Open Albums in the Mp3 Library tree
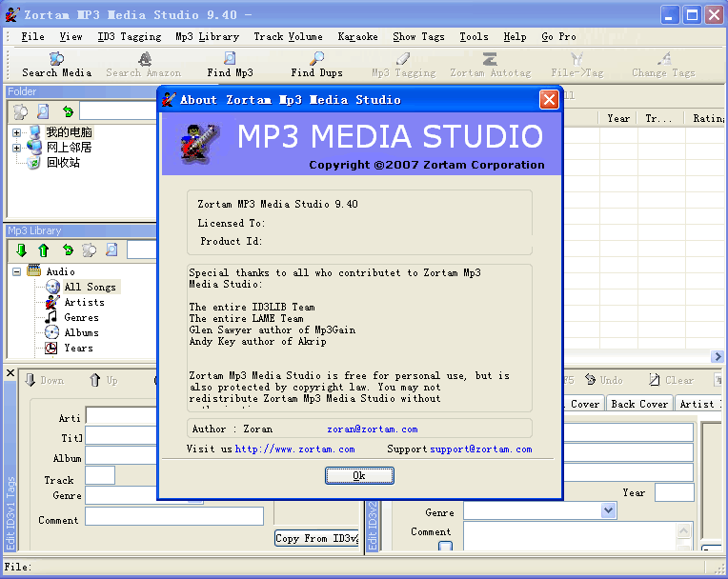Viewport: 728px width, 579px height. (x=81, y=332)
